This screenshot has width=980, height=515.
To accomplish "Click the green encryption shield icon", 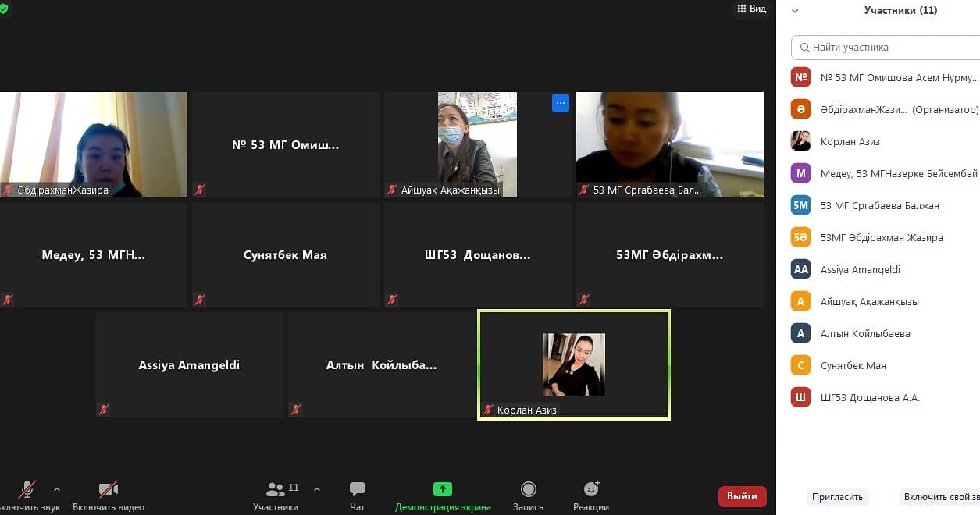I will [x=4, y=9].
